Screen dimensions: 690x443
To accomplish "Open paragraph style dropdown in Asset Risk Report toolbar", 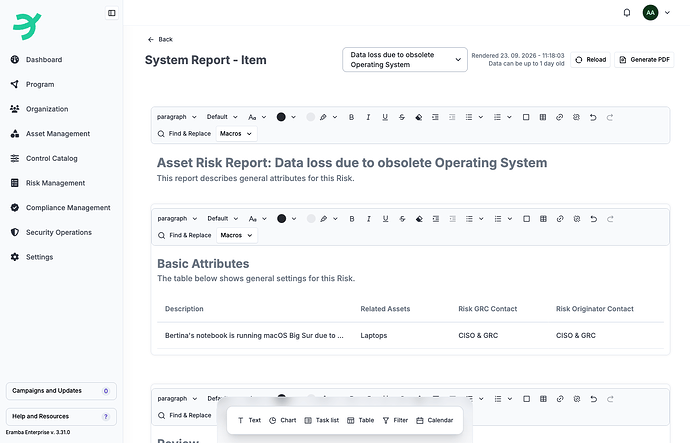I will pos(176,117).
